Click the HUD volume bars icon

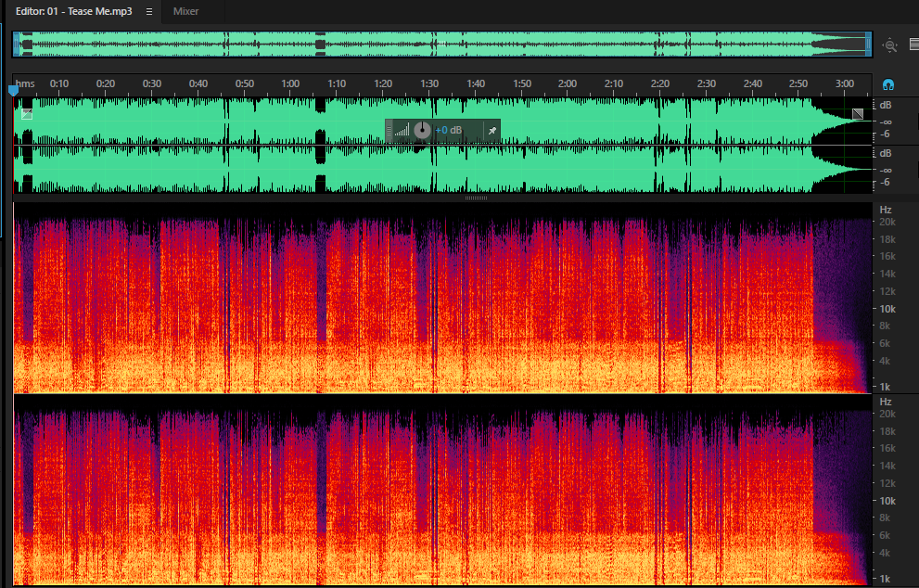pos(402,130)
